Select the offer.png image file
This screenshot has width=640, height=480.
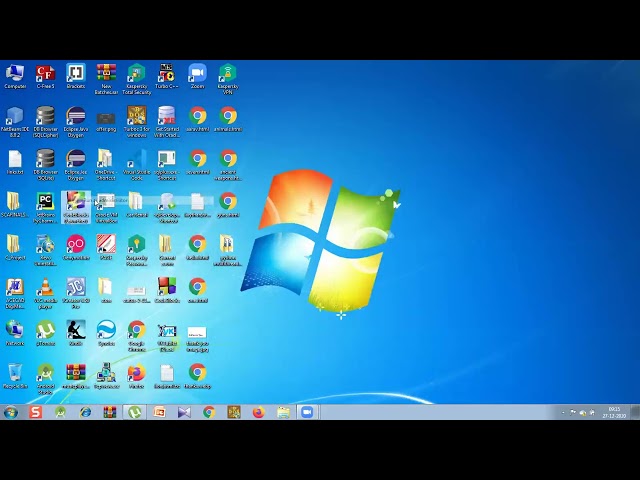[x=106, y=122]
